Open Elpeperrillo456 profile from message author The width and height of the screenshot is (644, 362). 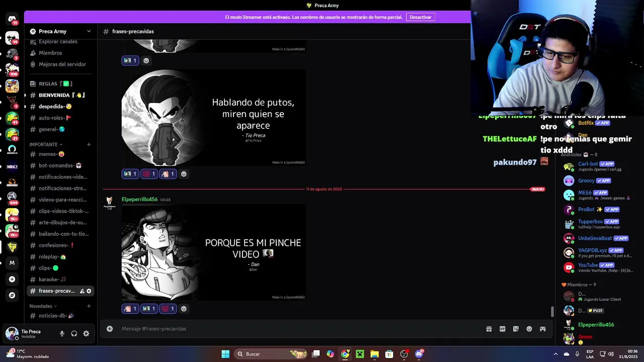click(x=139, y=200)
